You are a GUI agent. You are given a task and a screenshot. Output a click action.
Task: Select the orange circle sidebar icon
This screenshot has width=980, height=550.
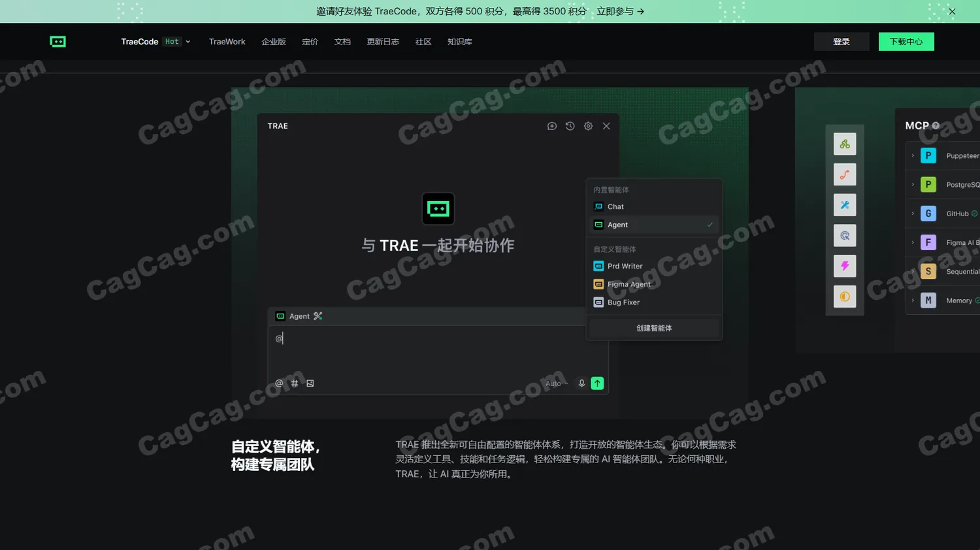pyautogui.click(x=845, y=297)
